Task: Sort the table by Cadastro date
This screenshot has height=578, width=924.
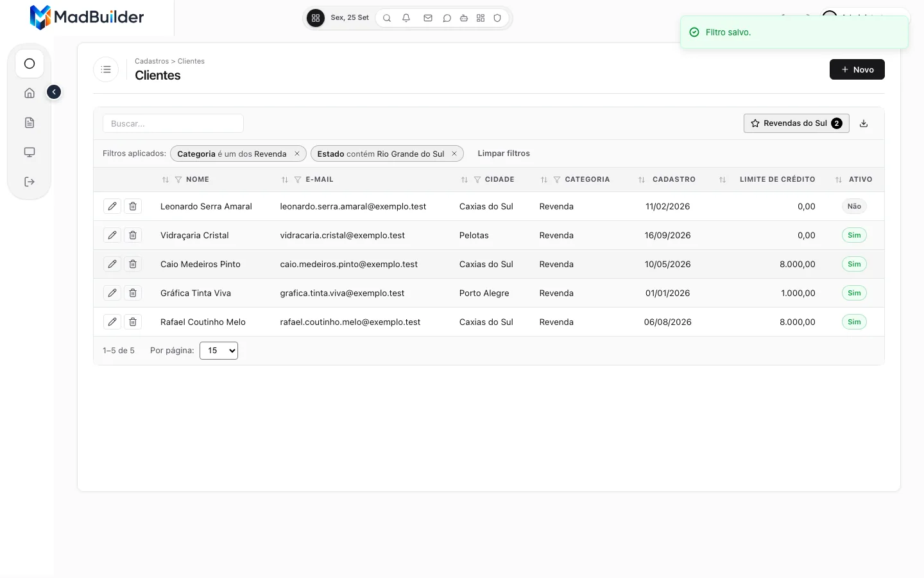Action: coord(642,180)
